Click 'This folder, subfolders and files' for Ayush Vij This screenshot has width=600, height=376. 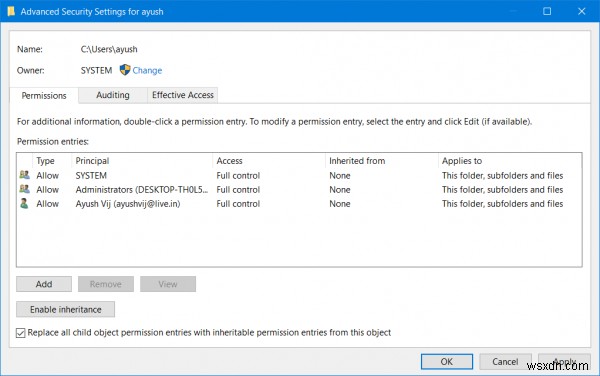[x=502, y=204]
